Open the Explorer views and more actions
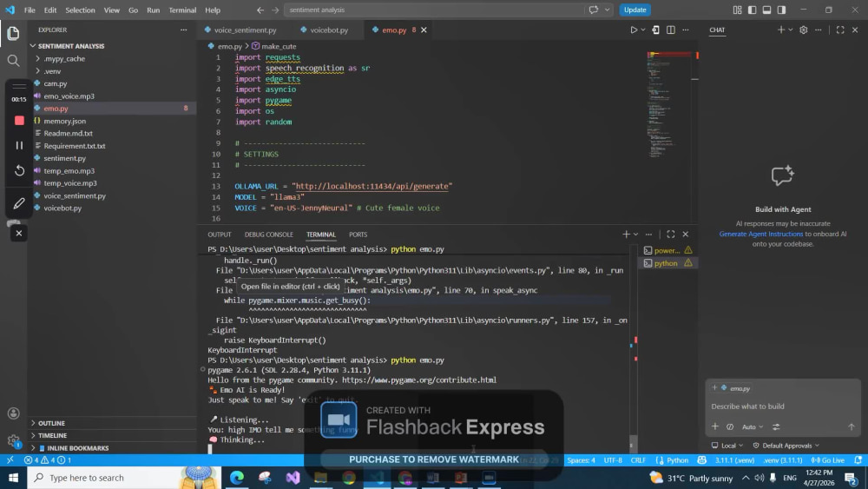This screenshot has width=868, height=489. (183, 30)
